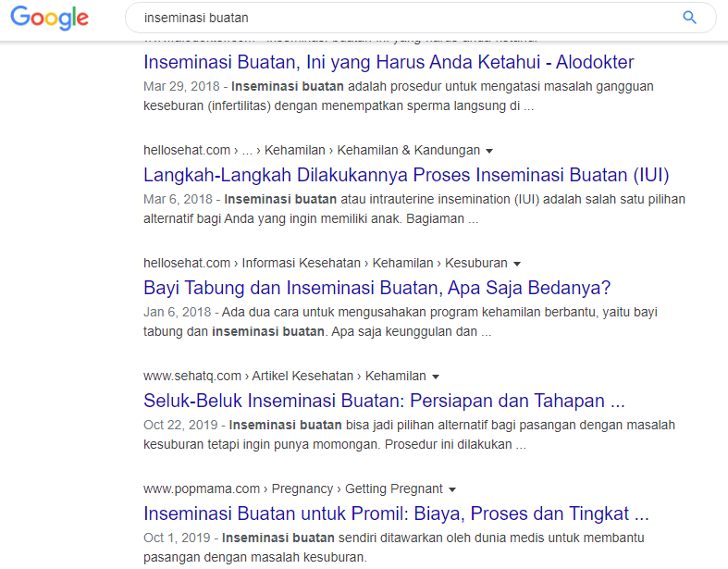The image size is (728, 569).
Task: Open the dropdown arrow beside the sehatq.com breadcrumb
Action: click(x=436, y=377)
